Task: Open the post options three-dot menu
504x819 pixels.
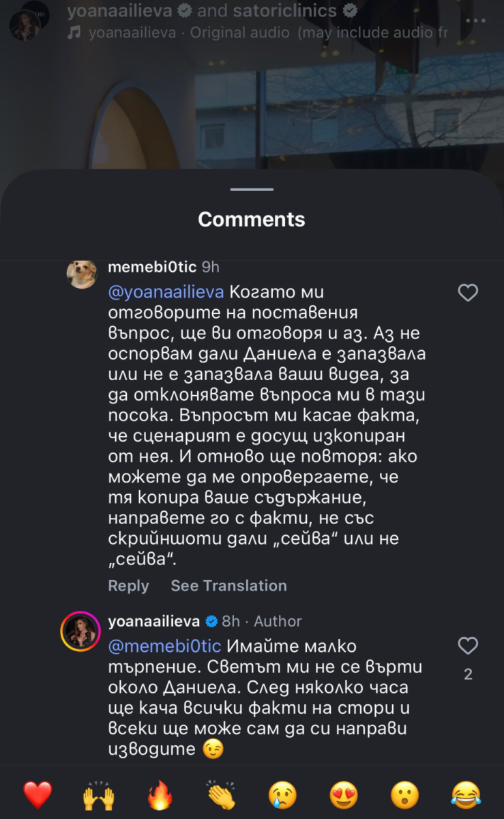Action: [475, 20]
